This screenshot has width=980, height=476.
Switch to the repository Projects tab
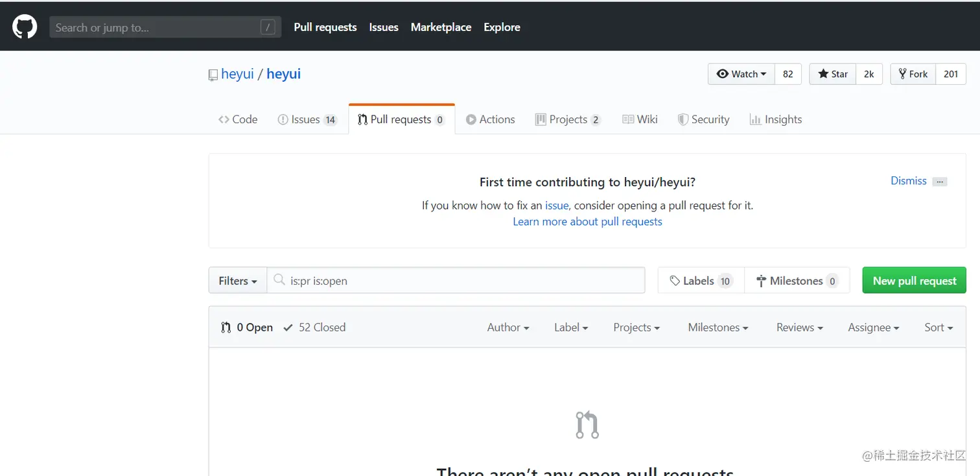[x=568, y=119]
